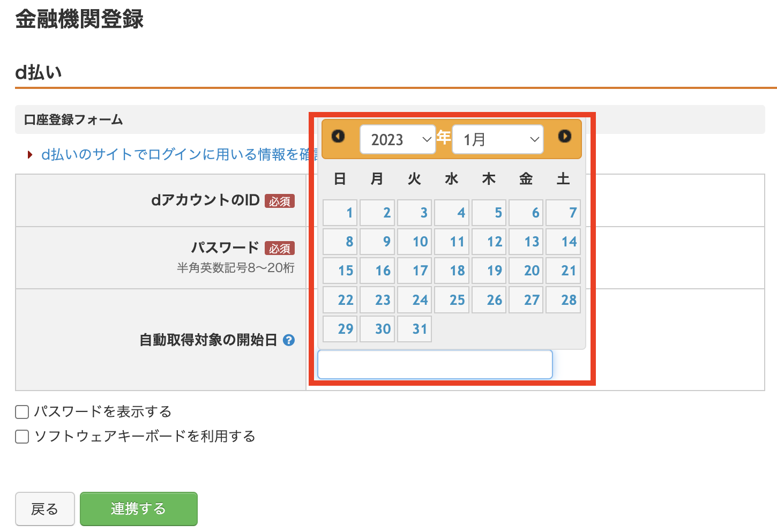Pick day 5 in the date picker
This screenshot has width=777, height=532.
(489, 213)
